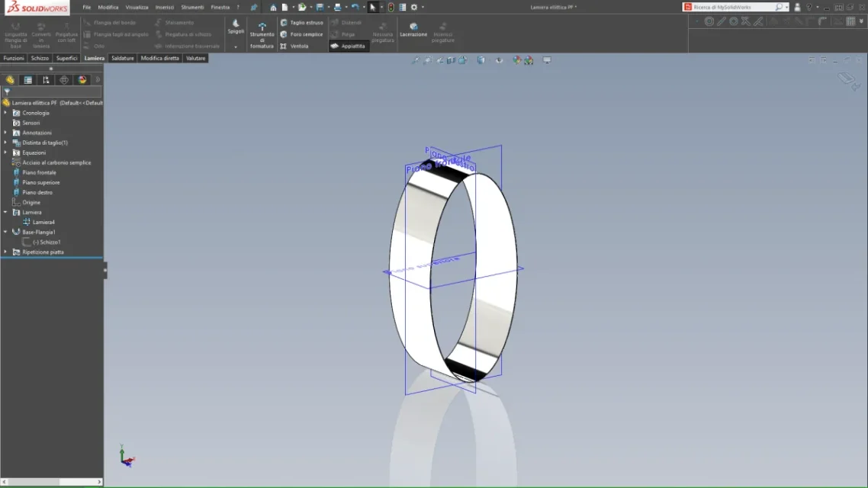Open the Finestra menu
This screenshot has height=488, width=868.
click(220, 7)
